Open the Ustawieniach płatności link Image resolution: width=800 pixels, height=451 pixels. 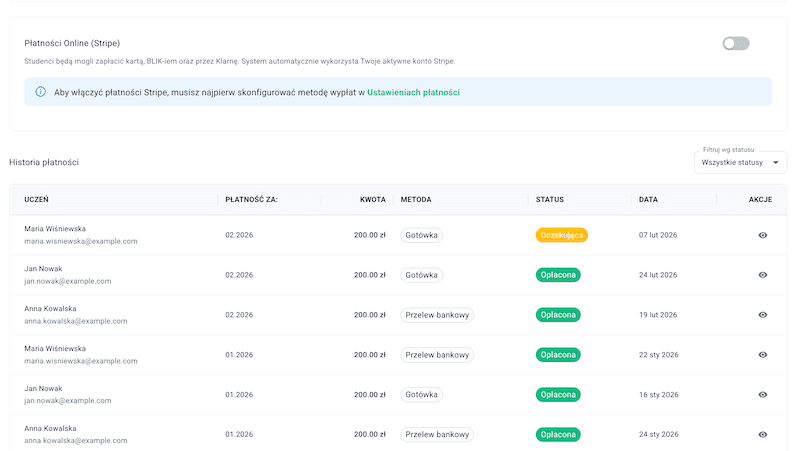[x=413, y=92]
